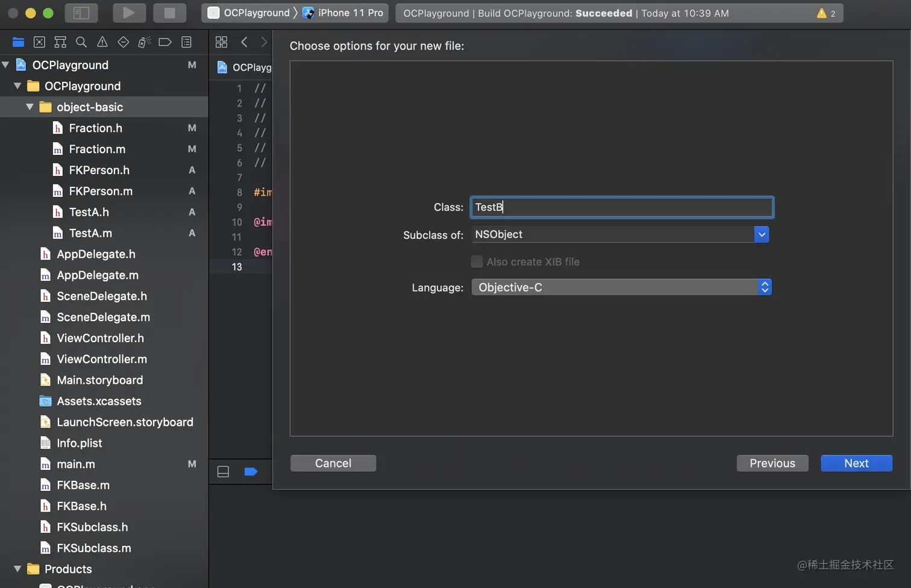Click line 13 in editor gutter
This screenshot has width=911, height=588.
[237, 267]
